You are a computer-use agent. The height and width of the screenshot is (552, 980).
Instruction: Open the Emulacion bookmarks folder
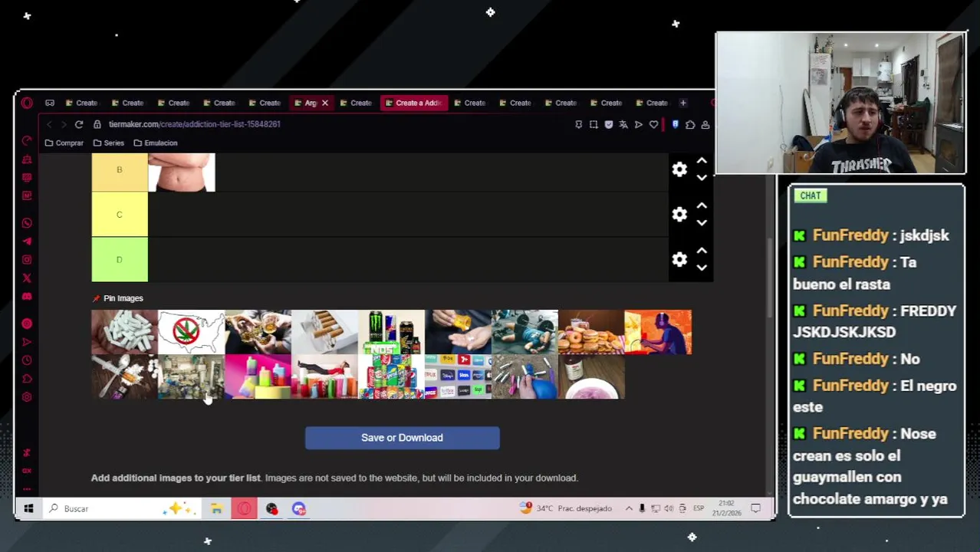pos(156,143)
